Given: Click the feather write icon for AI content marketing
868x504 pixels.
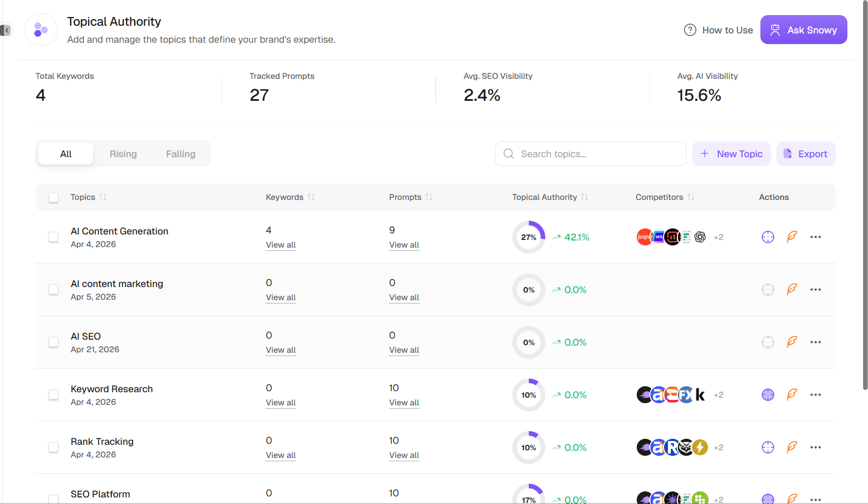Looking at the screenshot, I should tap(792, 289).
